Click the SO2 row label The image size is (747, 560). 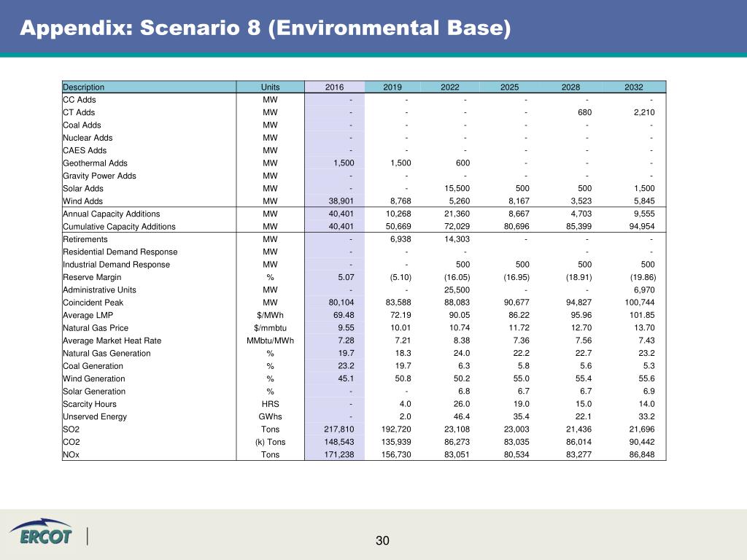pos(71,429)
